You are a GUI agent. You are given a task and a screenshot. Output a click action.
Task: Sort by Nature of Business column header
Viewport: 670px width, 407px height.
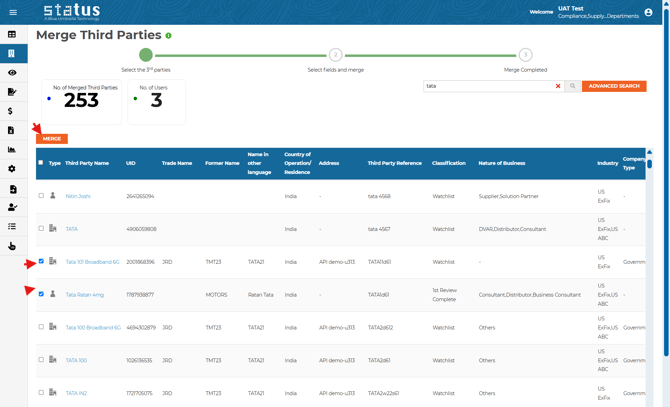click(x=502, y=163)
